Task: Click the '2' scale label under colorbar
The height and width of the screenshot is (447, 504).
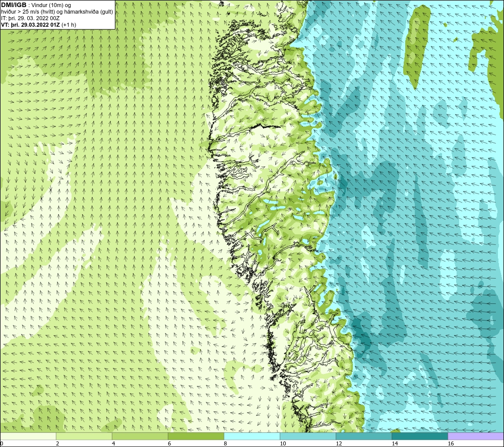Action: click(57, 443)
